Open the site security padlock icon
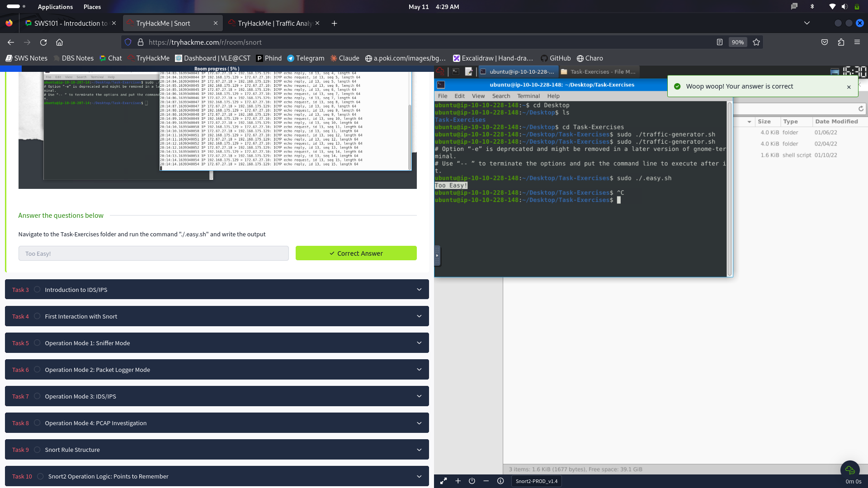The width and height of the screenshot is (868, 488). coord(141,42)
